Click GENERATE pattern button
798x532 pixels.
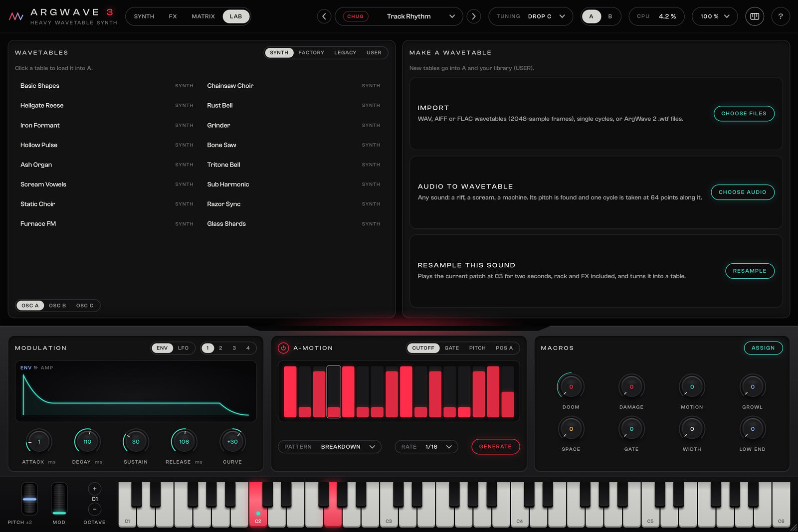click(x=495, y=447)
